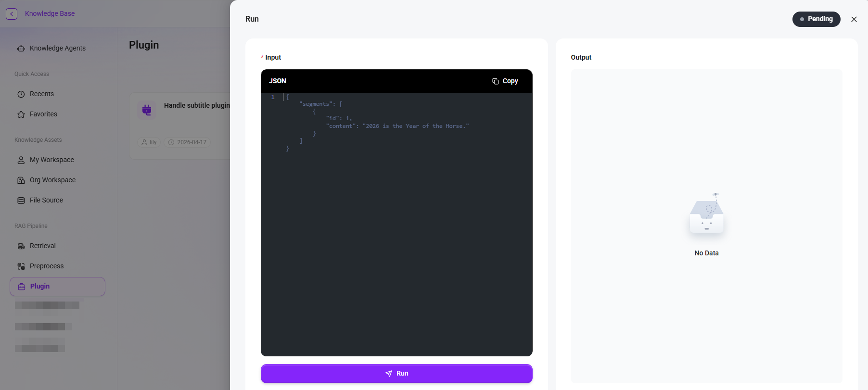Click the My Workspace person icon
This screenshot has height=390, width=868.
coord(21,160)
